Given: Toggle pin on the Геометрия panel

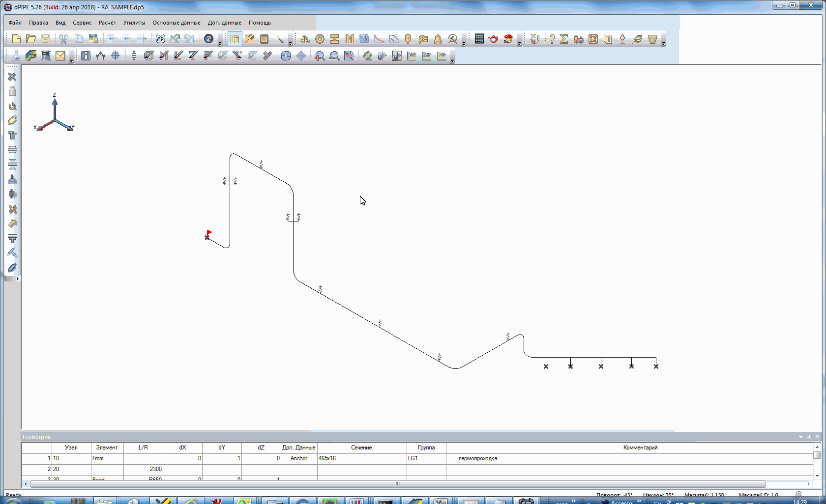Looking at the screenshot, I should 809,436.
